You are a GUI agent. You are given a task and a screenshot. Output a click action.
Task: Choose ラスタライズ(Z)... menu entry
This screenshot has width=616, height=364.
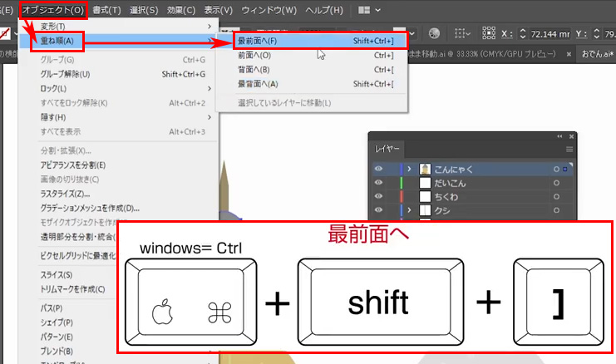[118, 194]
